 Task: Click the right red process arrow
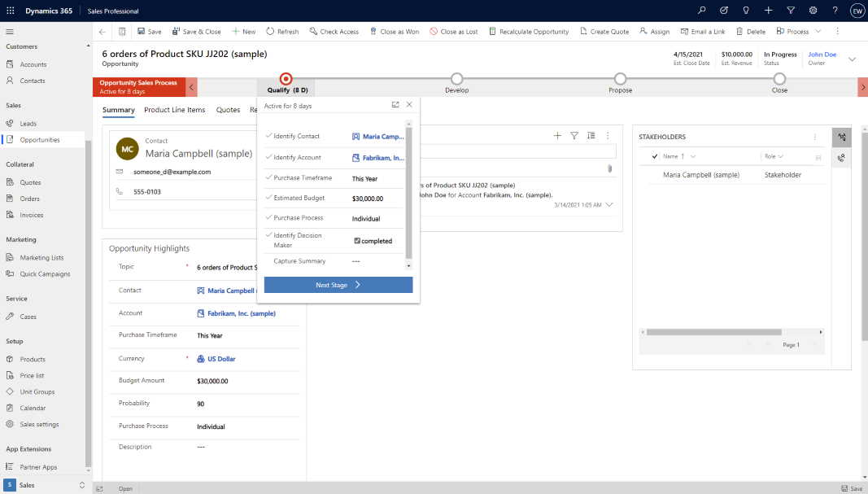862,87
